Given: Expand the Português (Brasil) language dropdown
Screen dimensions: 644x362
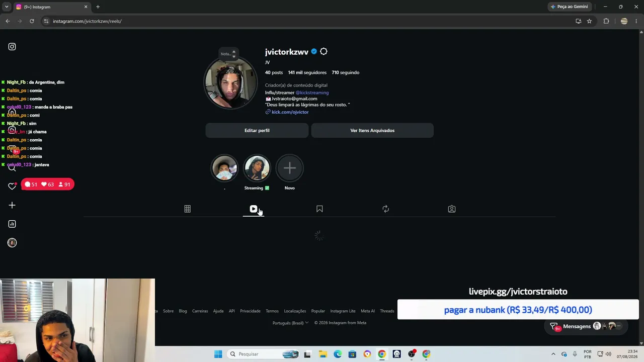Looking at the screenshot, I should click(290, 323).
